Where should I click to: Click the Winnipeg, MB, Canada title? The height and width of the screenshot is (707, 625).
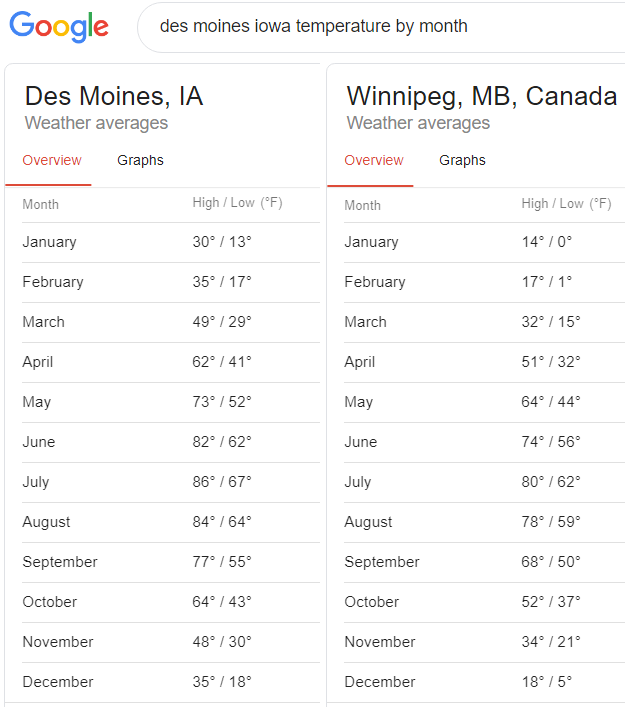pyautogui.click(x=481, y=96)
